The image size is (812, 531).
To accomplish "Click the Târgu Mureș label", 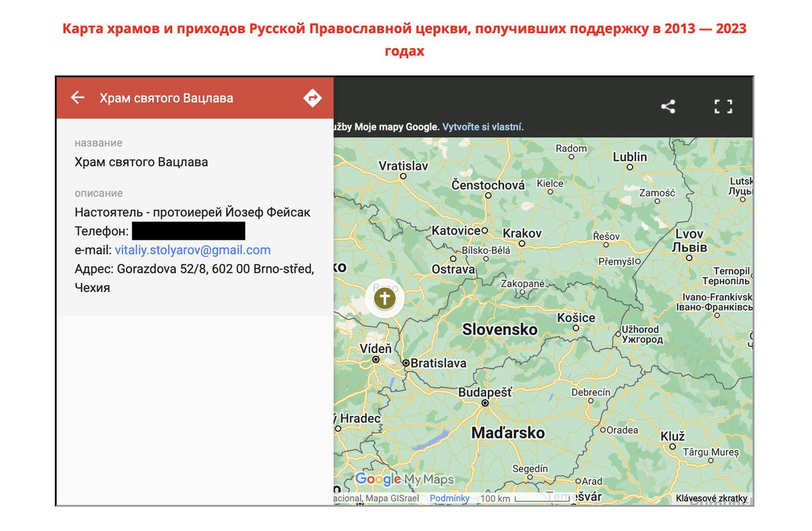I will [710, 452].
